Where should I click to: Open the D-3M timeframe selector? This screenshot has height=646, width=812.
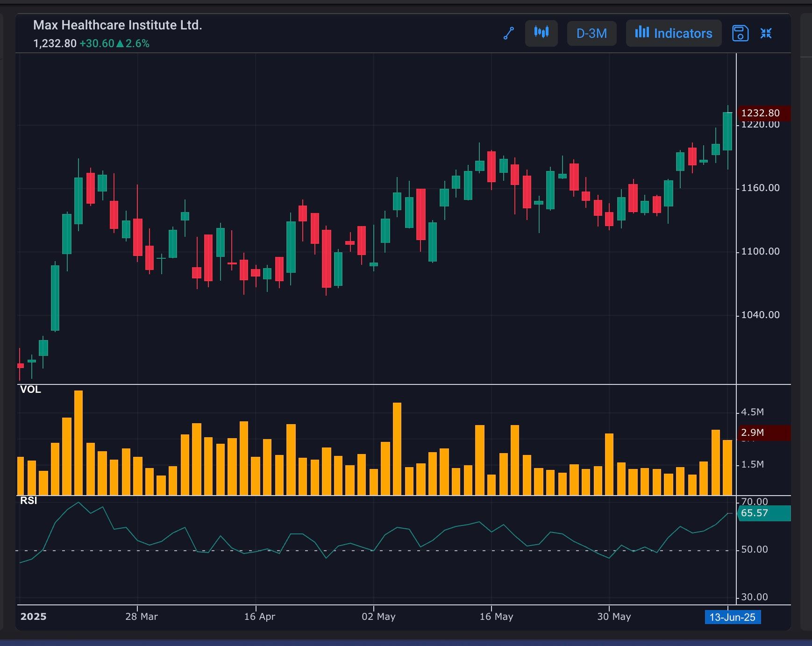point(592,33)
